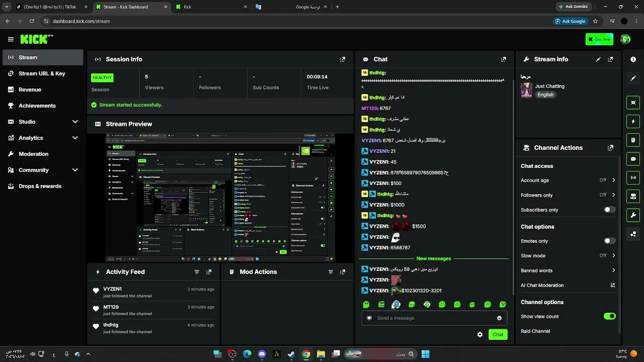Switch to the Google Translate browser tab

tap(292, 7)
